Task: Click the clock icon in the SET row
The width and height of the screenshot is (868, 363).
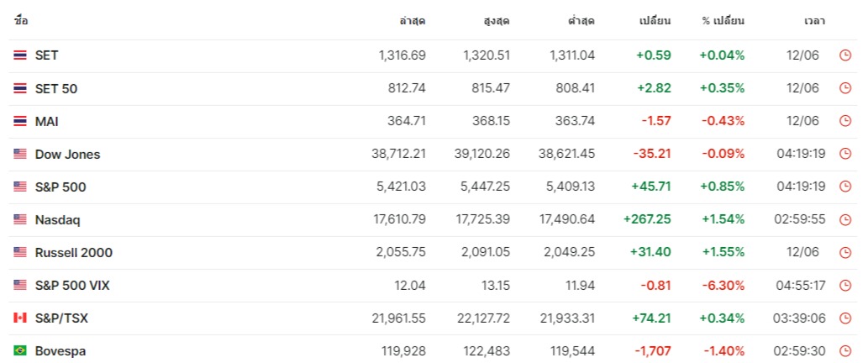Action: [845, 55]
